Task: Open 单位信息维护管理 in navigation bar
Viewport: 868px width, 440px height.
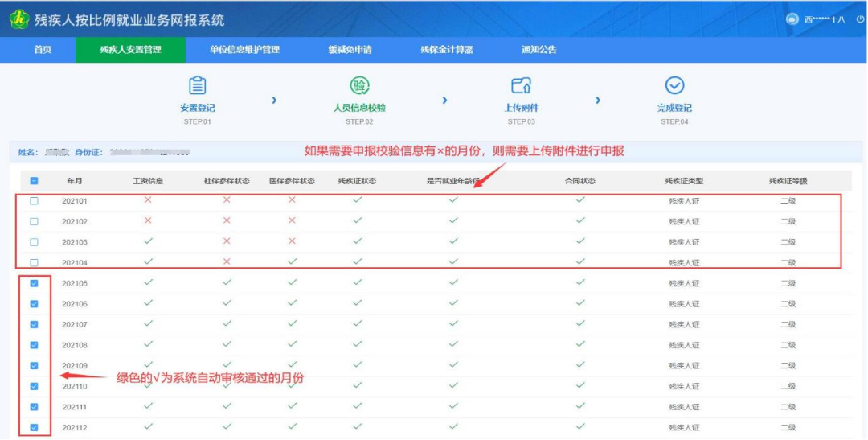Action: coord(244,50)
